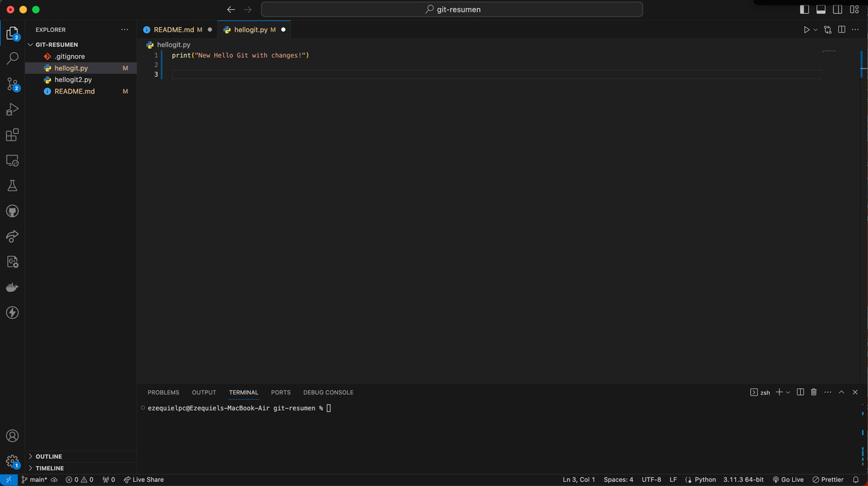Open the Source Control view
Screen dimensions: 868x486
(x=12, y=84)
